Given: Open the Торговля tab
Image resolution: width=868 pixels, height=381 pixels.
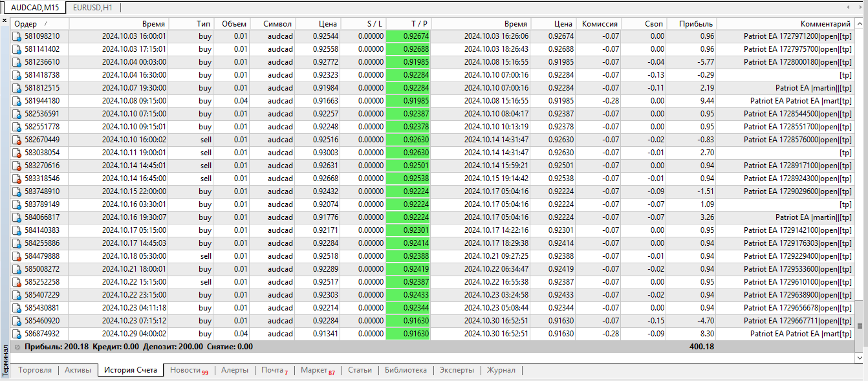Looking at the screenshot, I should 36,370.
